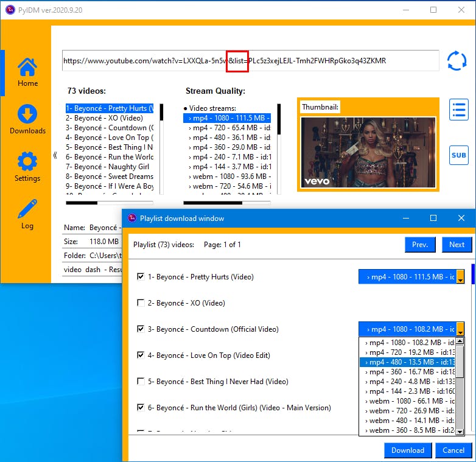
Task: Cancel the playlist download window
Action: 453,450
